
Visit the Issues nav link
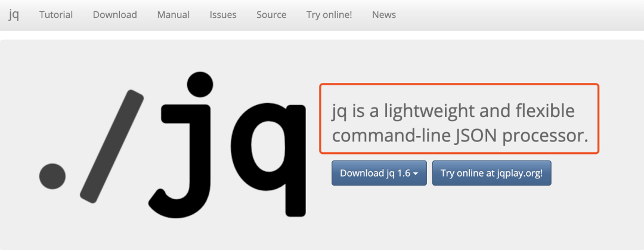click(x=223, y=15)
